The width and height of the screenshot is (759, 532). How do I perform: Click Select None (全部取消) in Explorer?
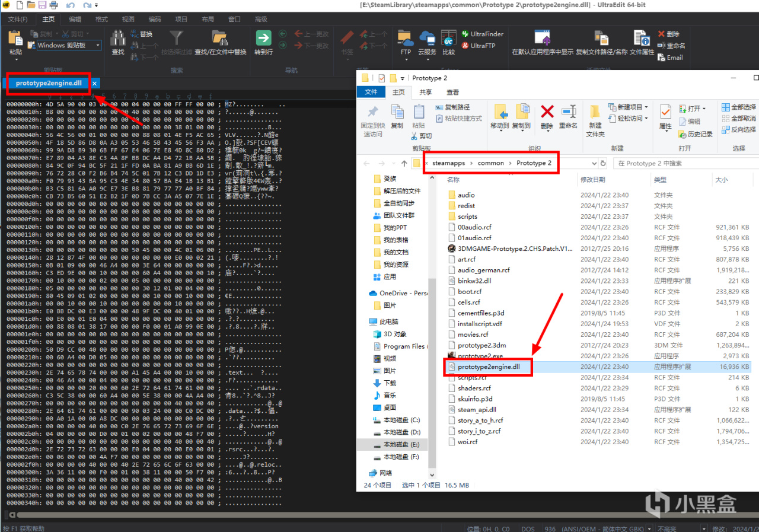(739, 119)
